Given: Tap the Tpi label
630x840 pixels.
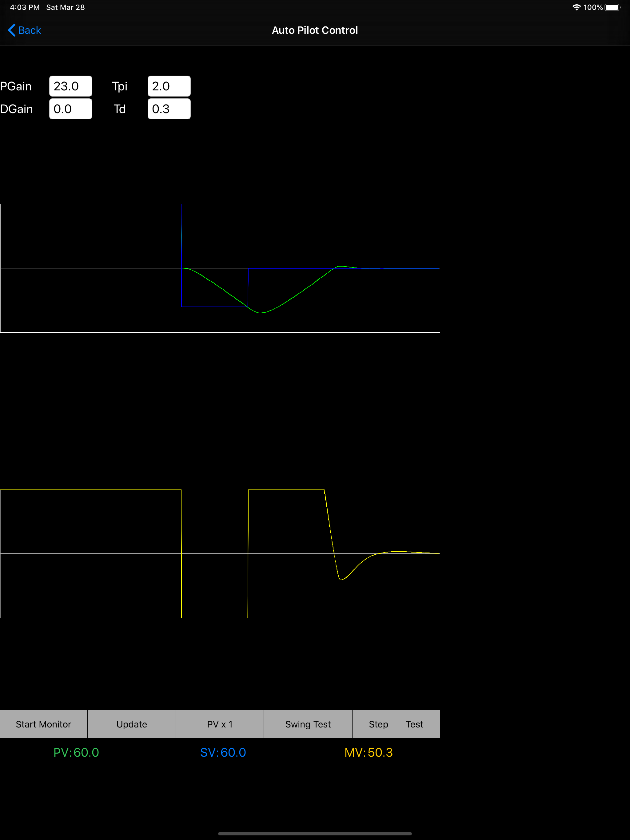Looking at the screenshot, I should pos(120,87).
